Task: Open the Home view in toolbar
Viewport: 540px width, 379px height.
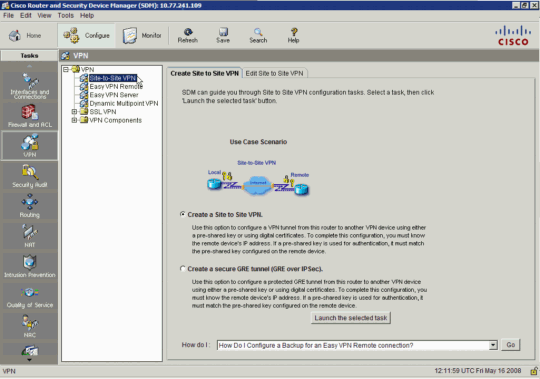Action: (x=25, y=35)
